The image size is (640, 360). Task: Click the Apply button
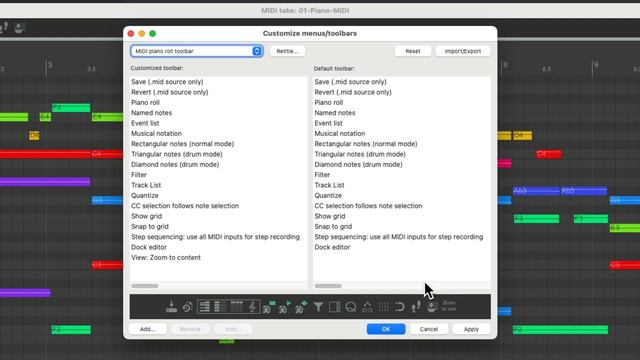tap(471, 329)
